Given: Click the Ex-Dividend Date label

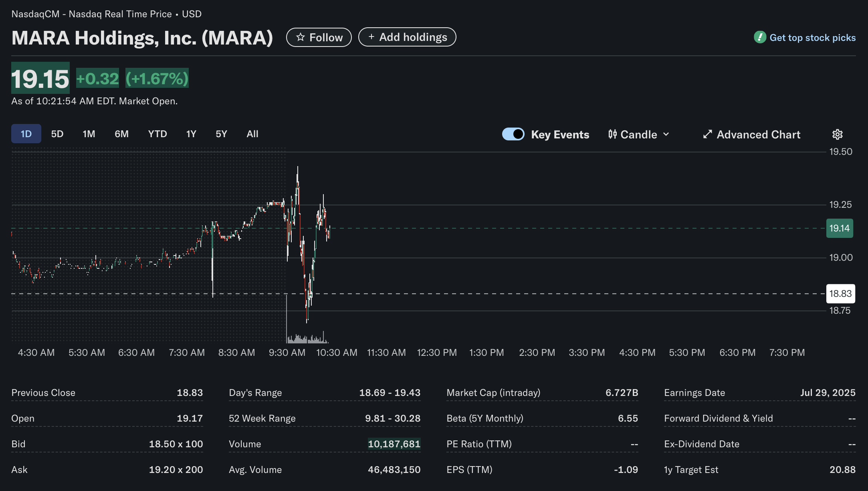Looking at the screenshot, I should click(x=702, y=444).
